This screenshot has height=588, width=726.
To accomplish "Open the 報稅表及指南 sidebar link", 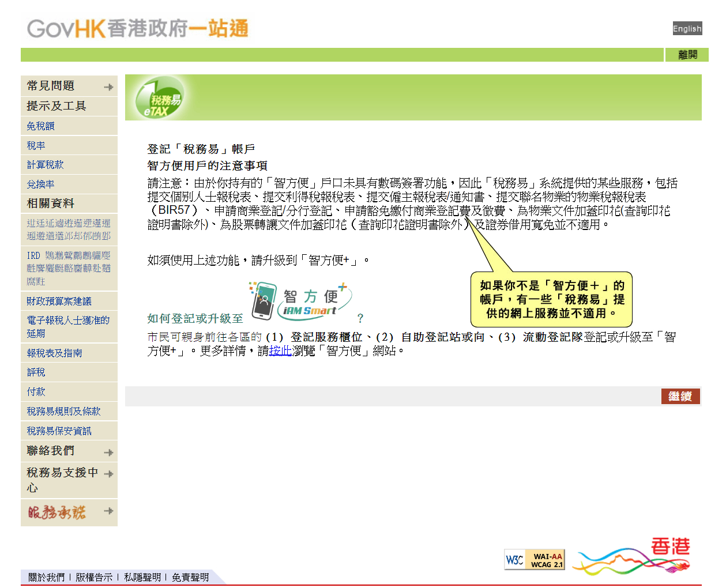I will click(x=54, y=353).
